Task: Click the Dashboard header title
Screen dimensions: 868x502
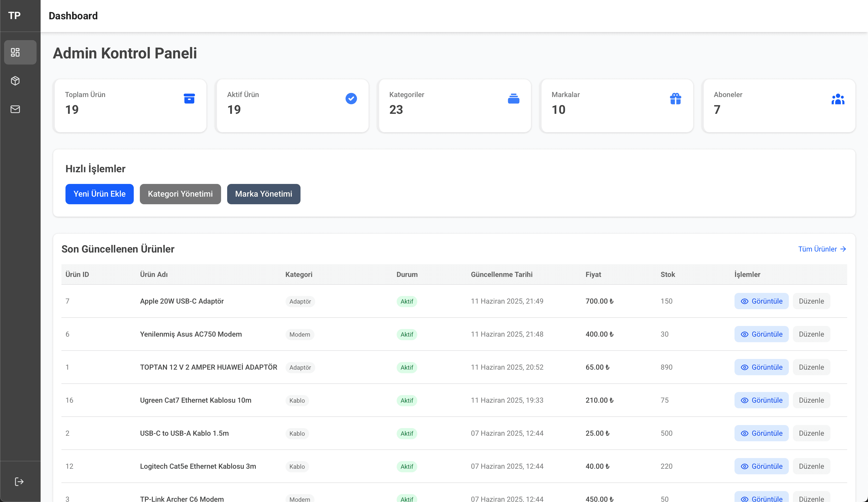Action: click(73, 16)
